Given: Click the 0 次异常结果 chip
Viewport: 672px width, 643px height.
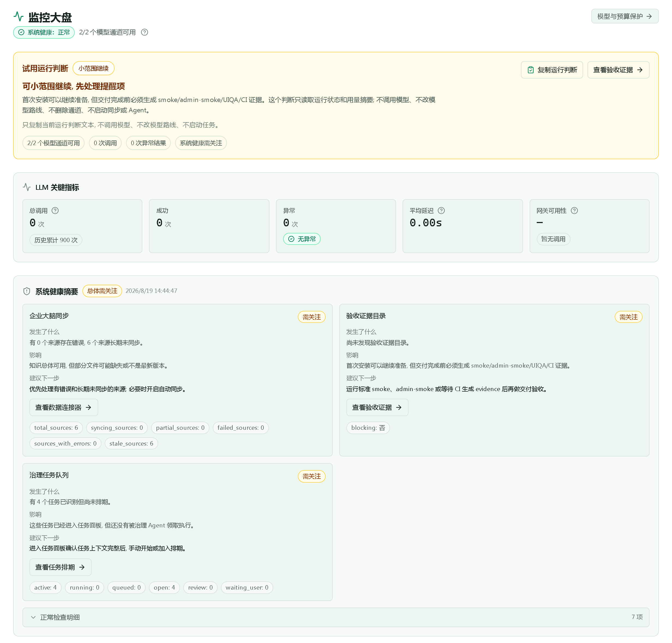Looking at the screenshot, I should [148, 143].
